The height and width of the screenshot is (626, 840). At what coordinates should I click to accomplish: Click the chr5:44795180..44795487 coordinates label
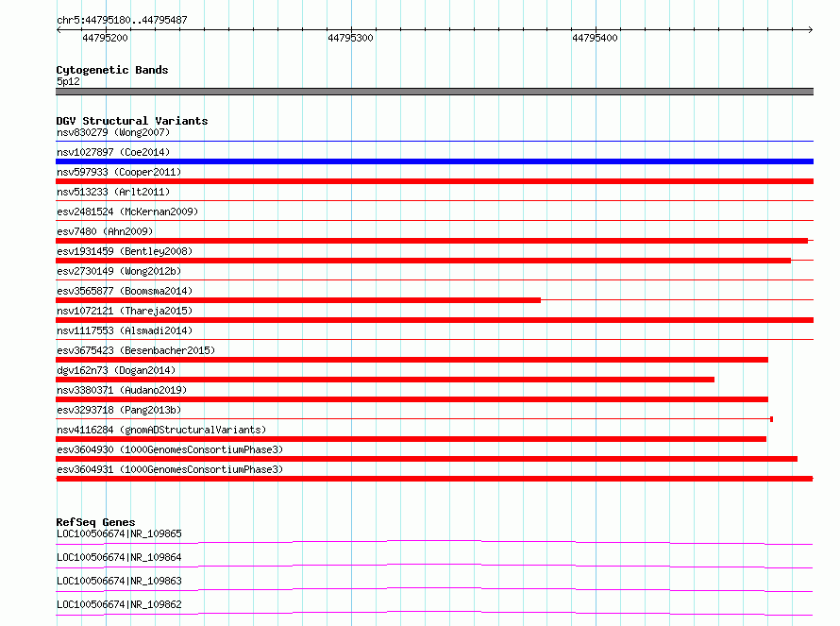pos(122,20)
